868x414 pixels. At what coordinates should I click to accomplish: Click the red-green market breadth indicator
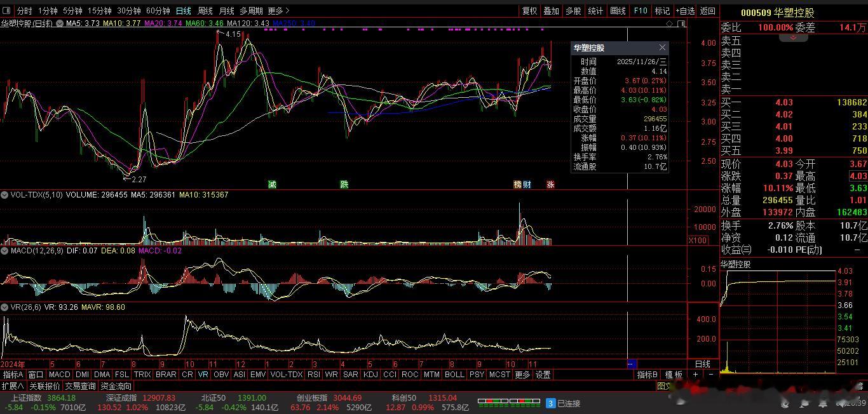pos(508,402)
